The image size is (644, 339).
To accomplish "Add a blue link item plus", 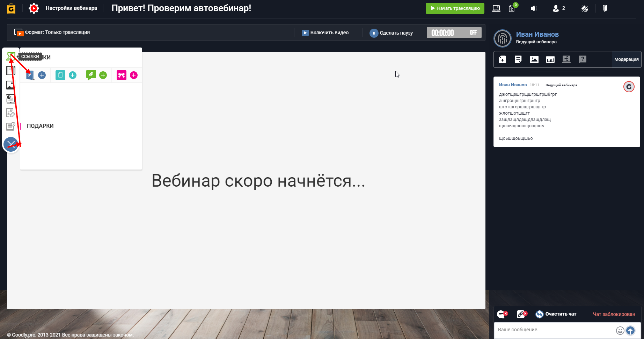I will (42, 75).
